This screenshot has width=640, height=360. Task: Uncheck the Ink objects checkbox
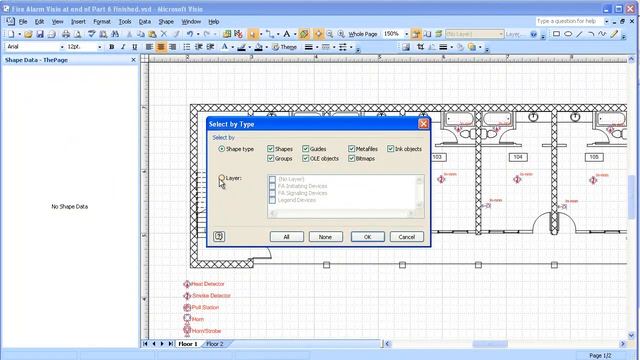tap(390, 149)
